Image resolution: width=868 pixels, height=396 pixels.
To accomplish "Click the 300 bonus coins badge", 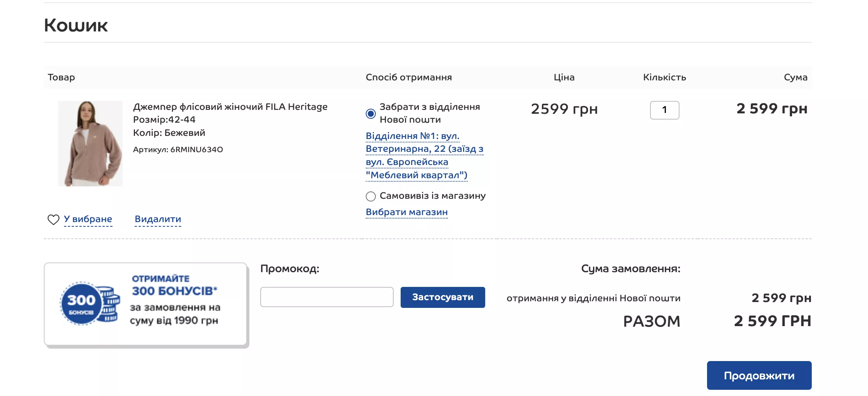I will point(90,303).
